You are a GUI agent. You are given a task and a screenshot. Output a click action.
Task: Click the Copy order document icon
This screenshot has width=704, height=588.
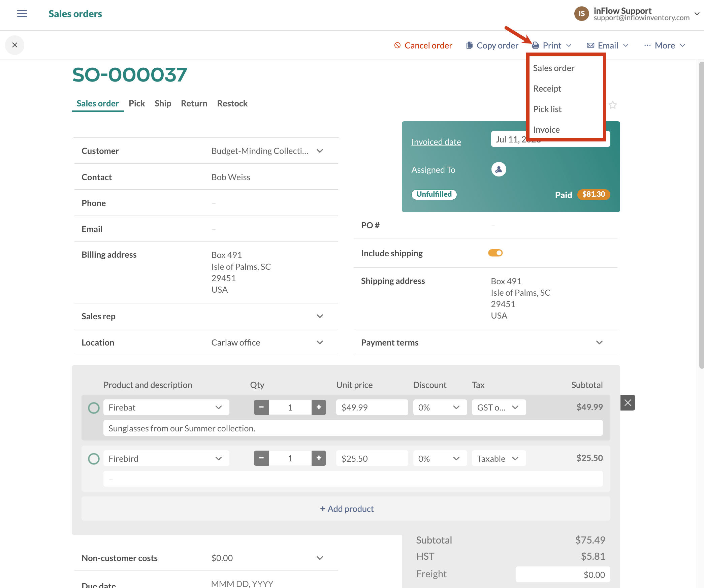click(469, 45)
